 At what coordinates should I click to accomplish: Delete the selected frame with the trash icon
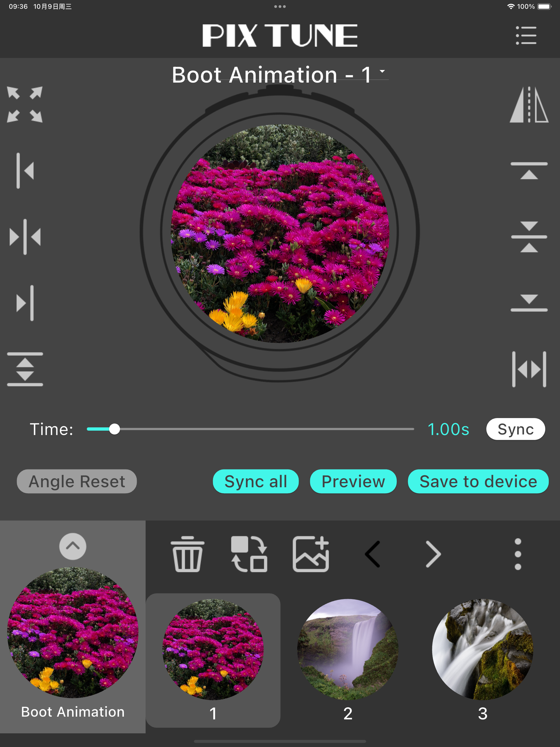click(x=188, y=554)
